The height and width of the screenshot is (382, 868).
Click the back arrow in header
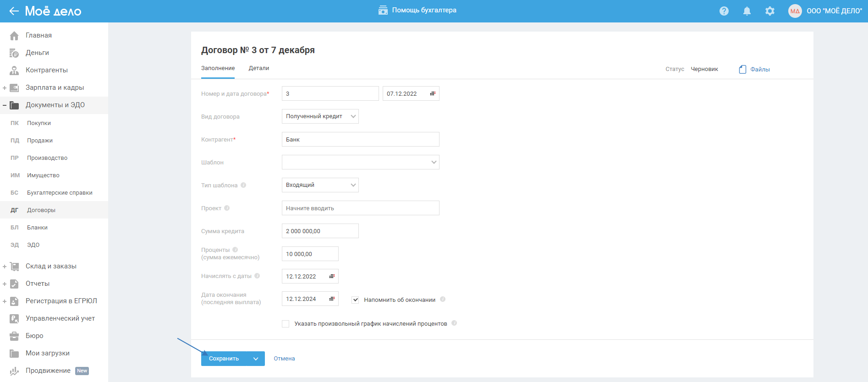pos(14,11)
